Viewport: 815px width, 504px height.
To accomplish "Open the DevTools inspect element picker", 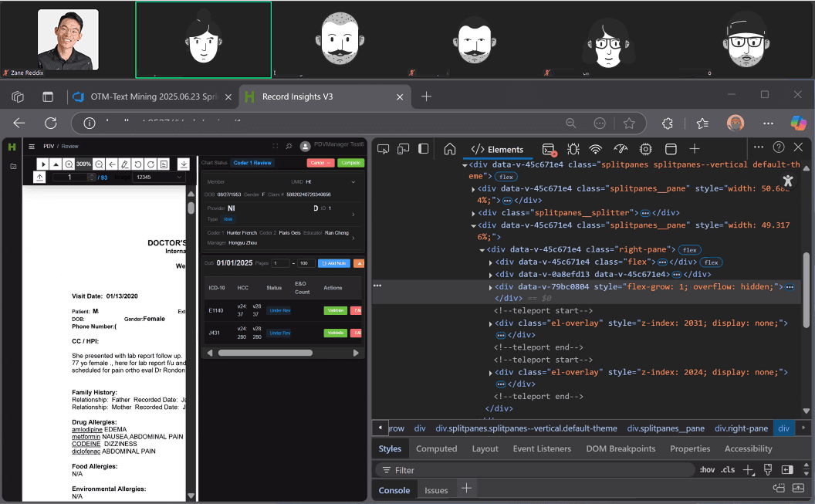I will coord(383,149).
